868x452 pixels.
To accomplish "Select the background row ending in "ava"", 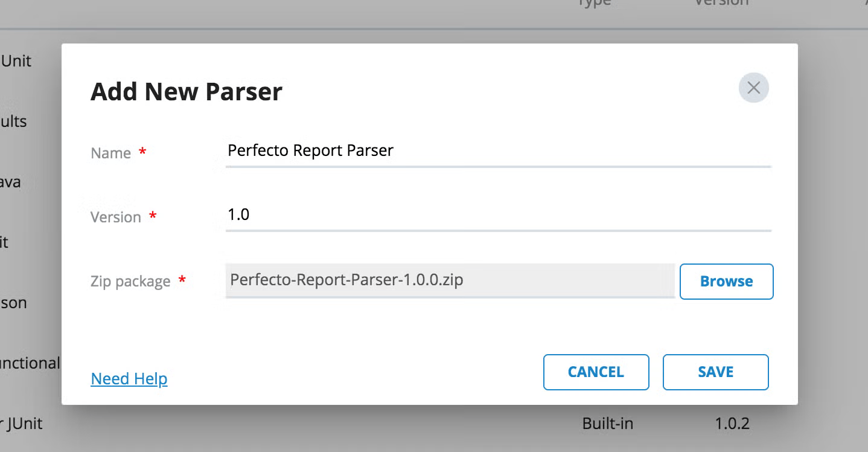I will pyautogui.click(x=10, y=182).
